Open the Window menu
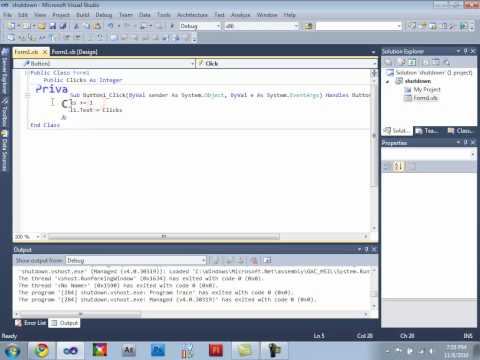Screen dimensions: 480x360 (267, 15)
